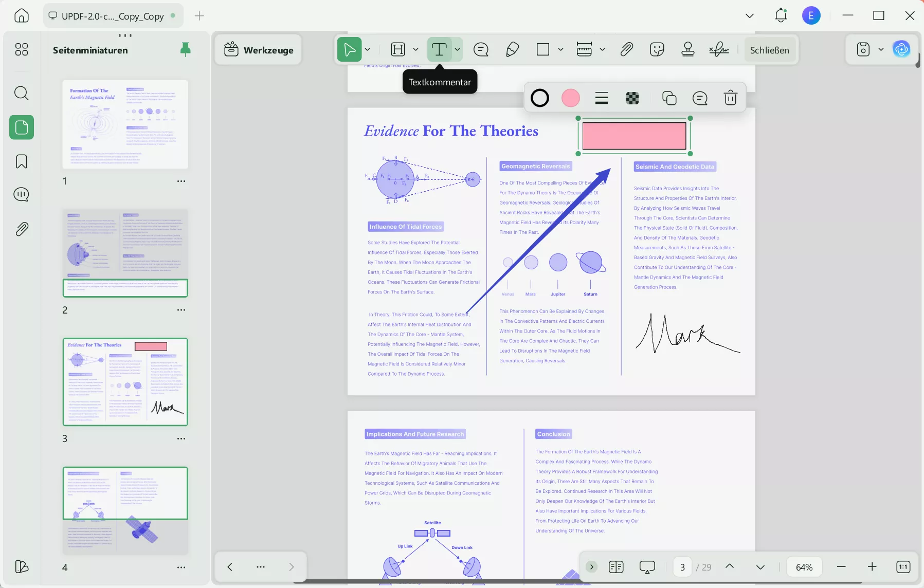Viewport: 924px width, 588px height.
Task: Toggle the page thumbnails panel button
Action: point(22,127)
